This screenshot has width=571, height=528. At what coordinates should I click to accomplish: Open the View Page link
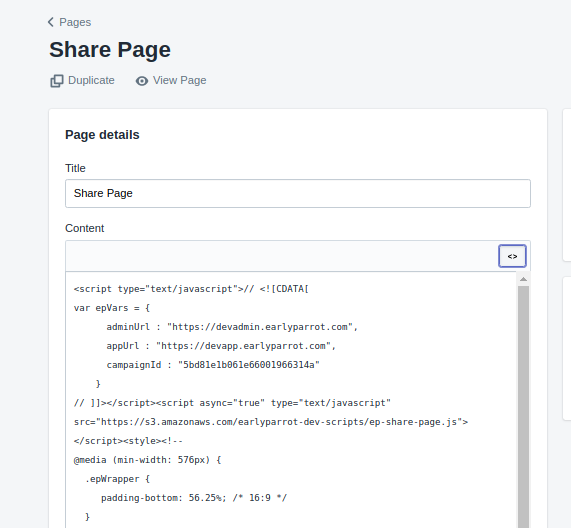click(x=180, y=80)
